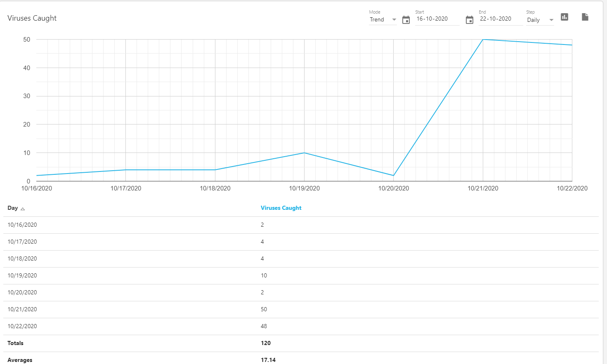Click the 10/20/2020 dip point on chart

click(394, 176)
